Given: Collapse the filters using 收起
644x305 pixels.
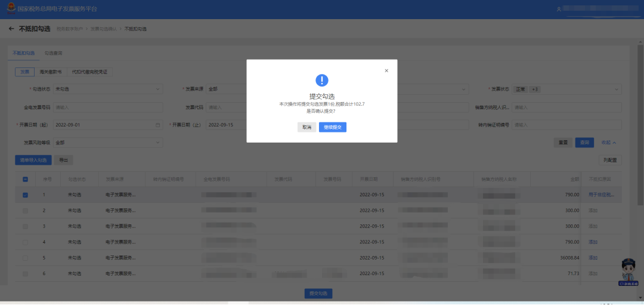Looking at the screenshot, I should click(x=608, y=143).
